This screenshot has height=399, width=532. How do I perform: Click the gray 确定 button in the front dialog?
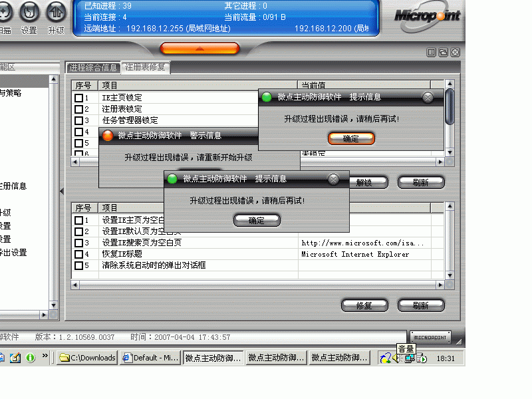257,220
